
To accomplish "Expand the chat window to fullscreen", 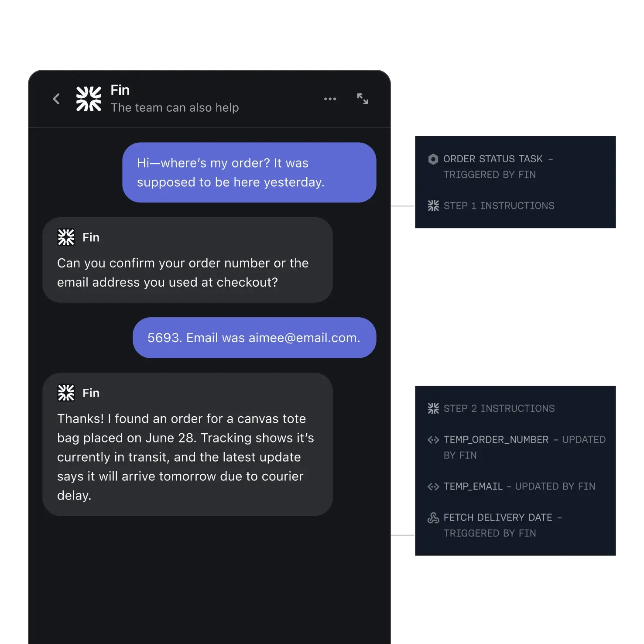I will (363, 99).
